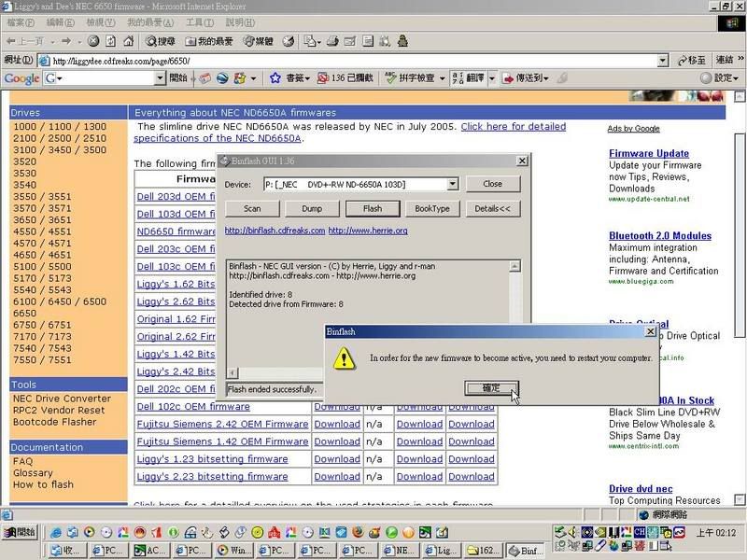Image resolution: width=747 pixels, height=560 pixels.
Task: Click the Google Earth globe icon on toolbar
Action: (222, 78)
